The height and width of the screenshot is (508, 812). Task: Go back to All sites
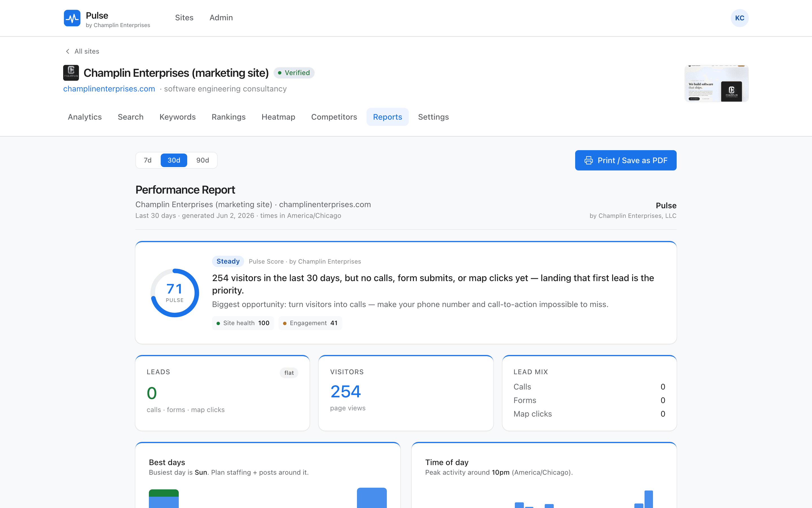coord(83,51)
